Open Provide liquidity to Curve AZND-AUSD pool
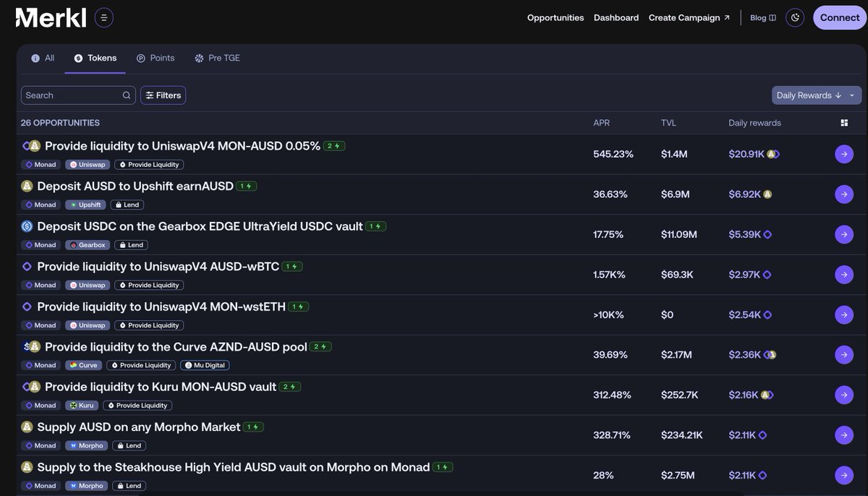The height and width of the screenshot is (496, 868). (x=176, y=347)
